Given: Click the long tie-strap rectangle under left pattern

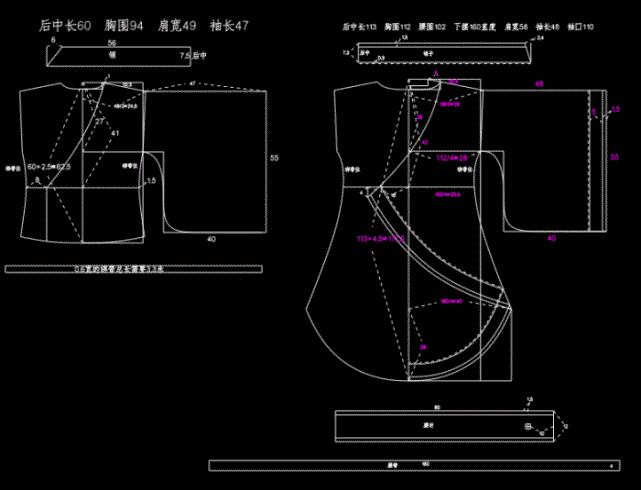Looking at the screenshot, I should (134, 269).
